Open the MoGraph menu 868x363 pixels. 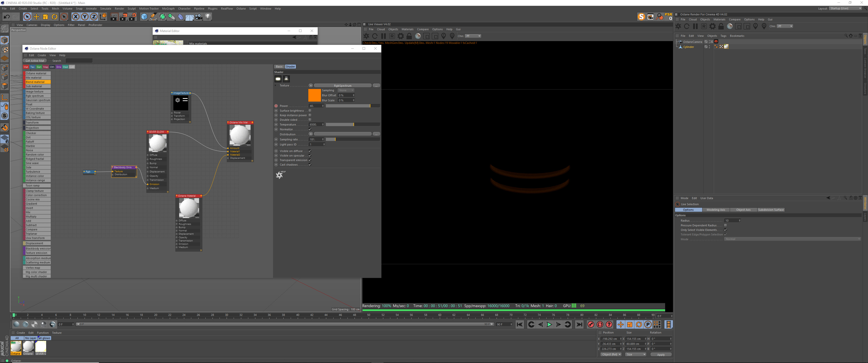(x=168, y=8)
